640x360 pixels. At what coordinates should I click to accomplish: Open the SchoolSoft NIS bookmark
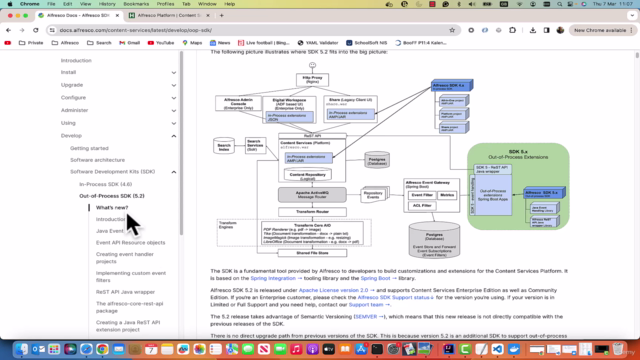pos(367,43)
